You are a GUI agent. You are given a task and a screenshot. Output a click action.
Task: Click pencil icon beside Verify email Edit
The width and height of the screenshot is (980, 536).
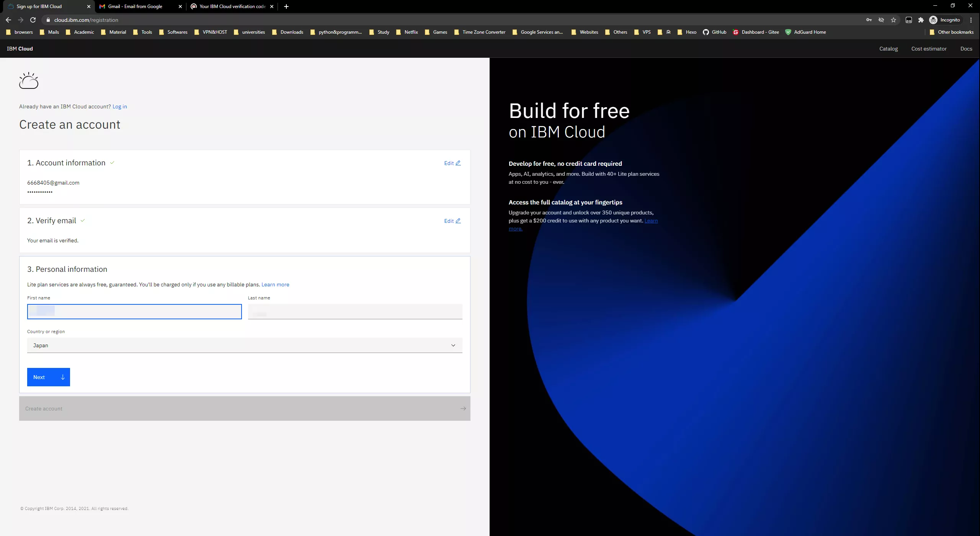coord(458,221)
